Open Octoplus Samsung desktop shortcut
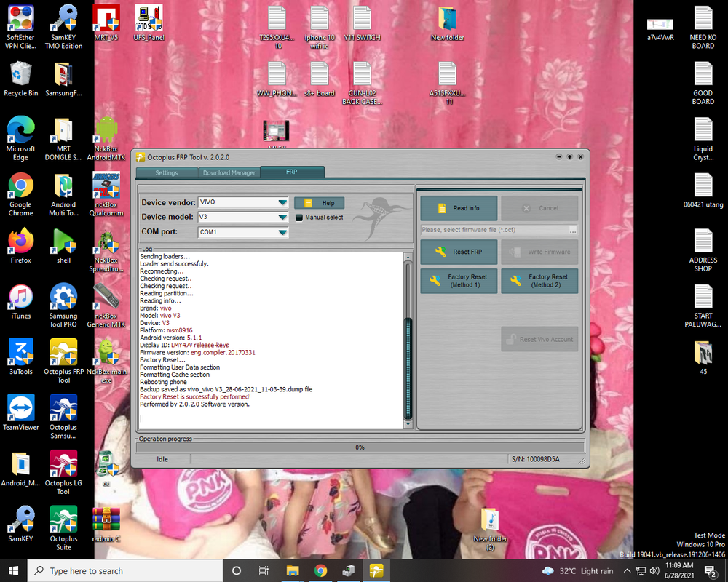Screen dimensions: 728x582 63,417
